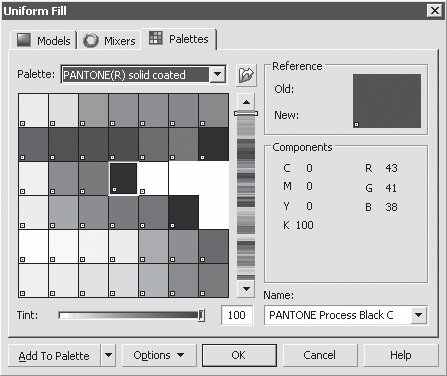The width and height of the screenshot is (447, 376).
Task: Open palette file via folder icon
Action: [246, 75]
